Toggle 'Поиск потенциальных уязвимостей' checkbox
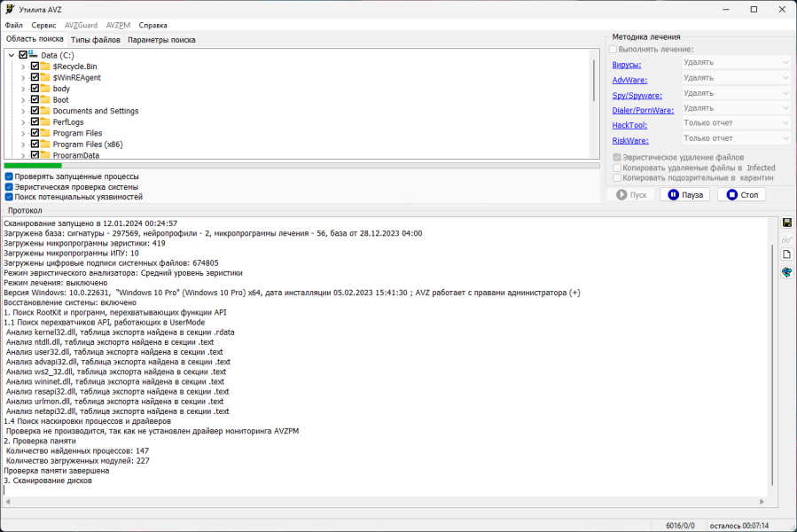Image resolution: width=797 pixels, height=532 pixels. (9, 197)
